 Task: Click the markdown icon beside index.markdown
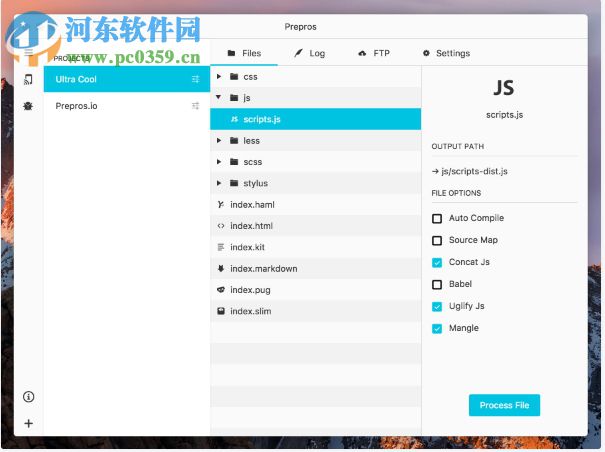pos(221,268)
